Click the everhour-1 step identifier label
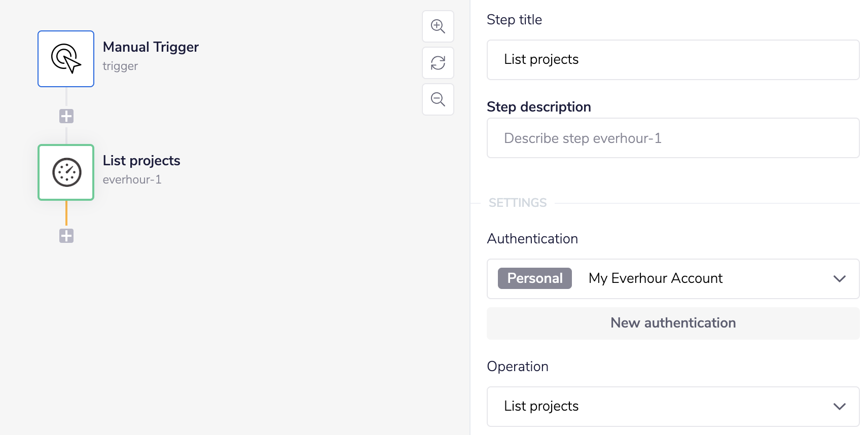This screenshot has width=868, height=435. (132, 180)
